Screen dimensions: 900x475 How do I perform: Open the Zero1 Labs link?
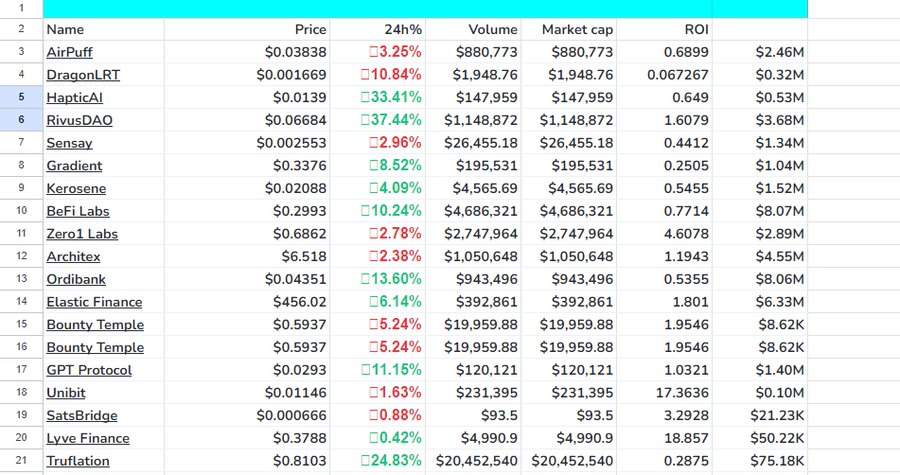coord(82,234)
